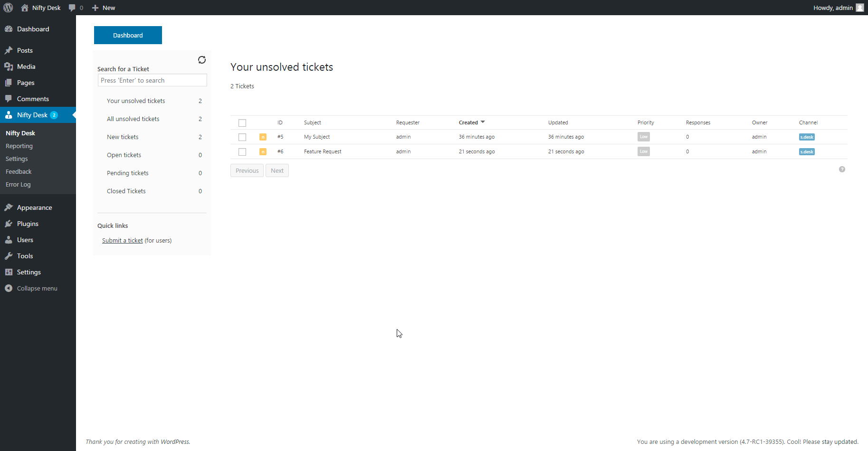The image size is (868, 451).
Task: Click the Pages icon in sidebar
Action: click(9, 83)
